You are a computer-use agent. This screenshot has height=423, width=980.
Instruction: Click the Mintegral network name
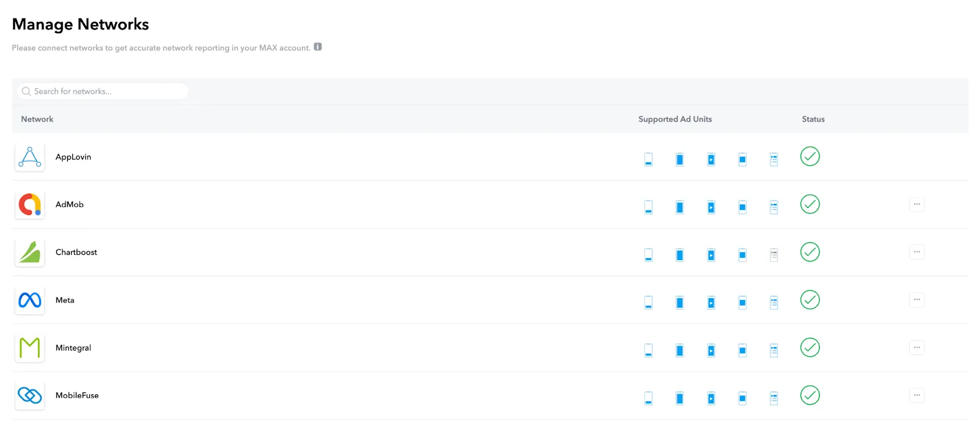(x=73, y=348)
